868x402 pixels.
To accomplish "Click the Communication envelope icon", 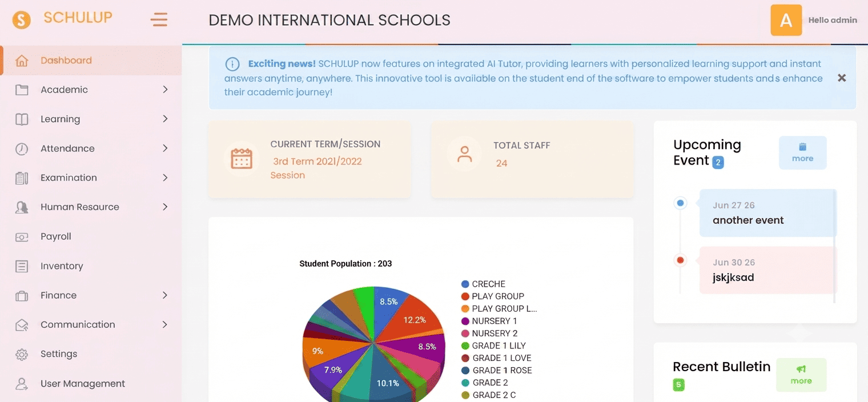I will point(22,325).
